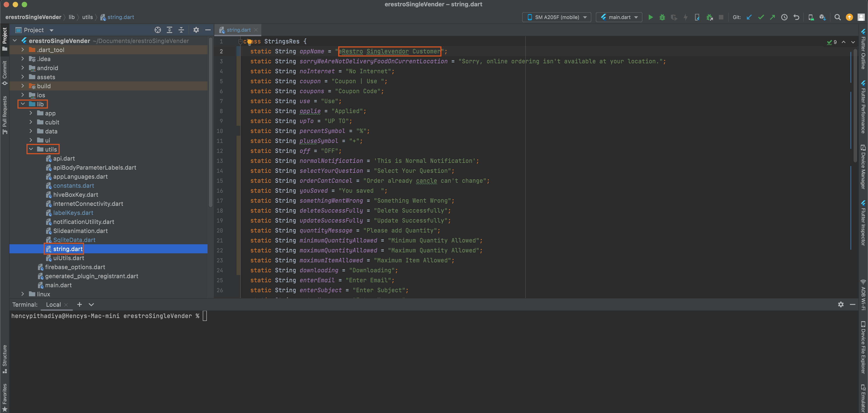The image size is (868, 413).
Task: Open Terminal settings gear
Action: (x=841, y=304)
